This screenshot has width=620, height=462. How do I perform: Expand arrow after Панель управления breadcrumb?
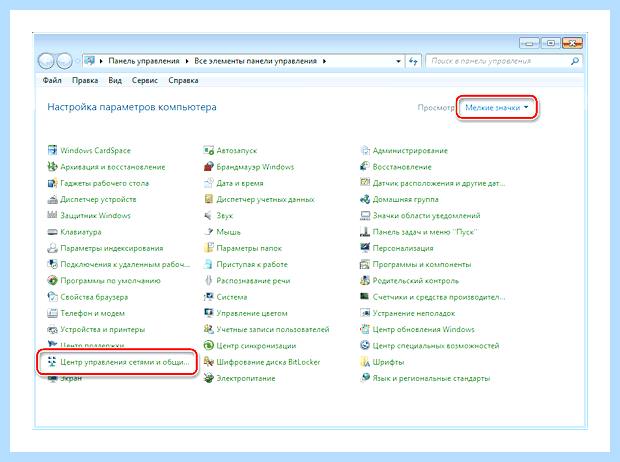tap(187, 61)
